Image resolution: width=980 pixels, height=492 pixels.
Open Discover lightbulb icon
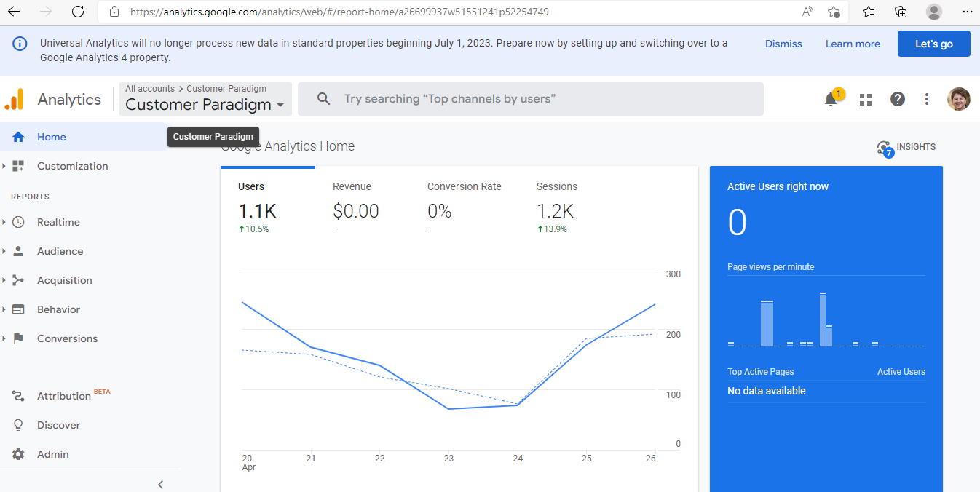pyautogui.click(x=19, y=425)
